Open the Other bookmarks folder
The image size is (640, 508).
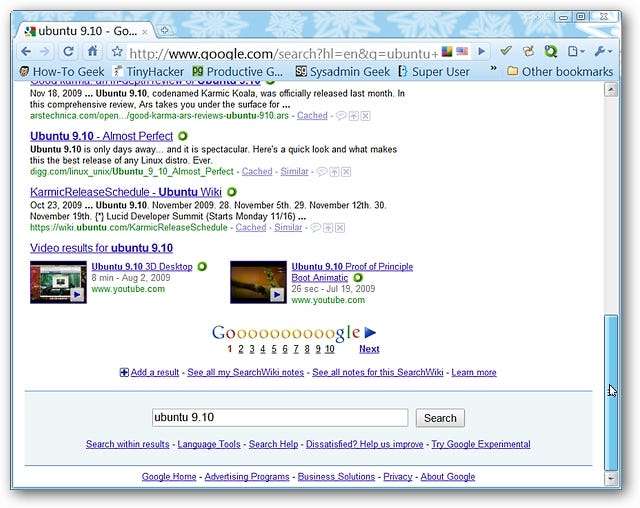pyautogui.click(x=560, y=72)
